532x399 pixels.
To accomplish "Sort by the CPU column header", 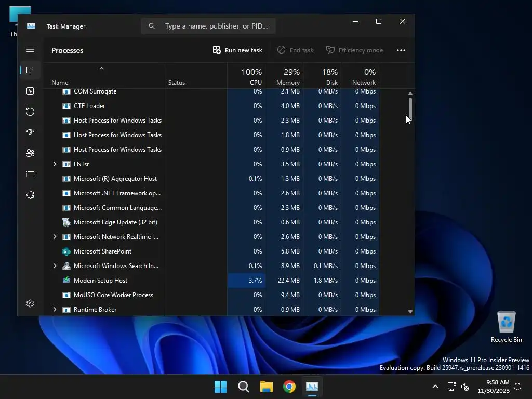I will tap(246, 76).
